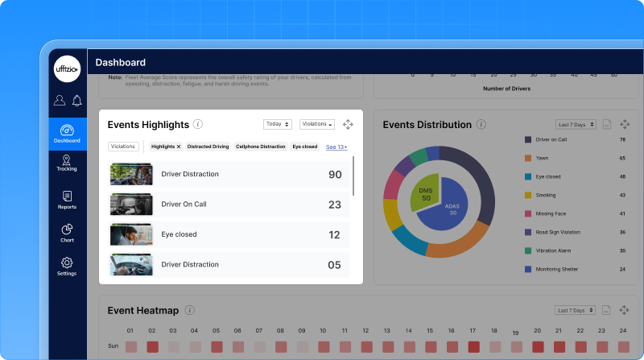Remove the Highlights filter chip
This screenshot has width=644, height=360.
click(x=179, y=147)
